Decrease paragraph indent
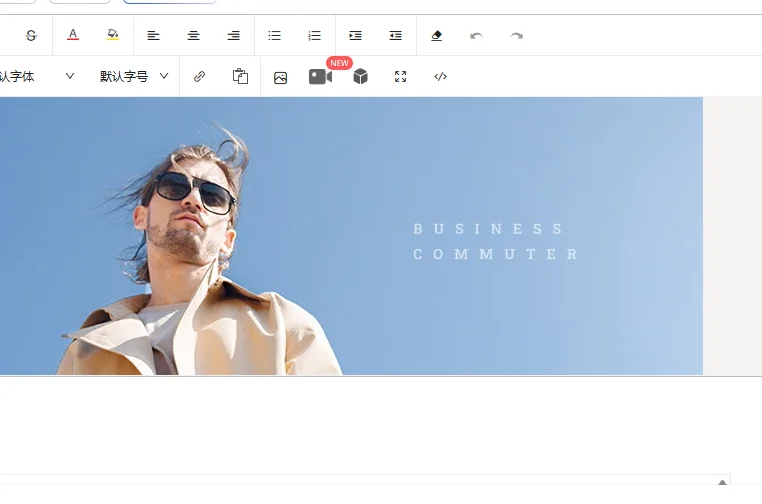Image resolution: width=762 pixels, height=504 pixels. [396, 36]
